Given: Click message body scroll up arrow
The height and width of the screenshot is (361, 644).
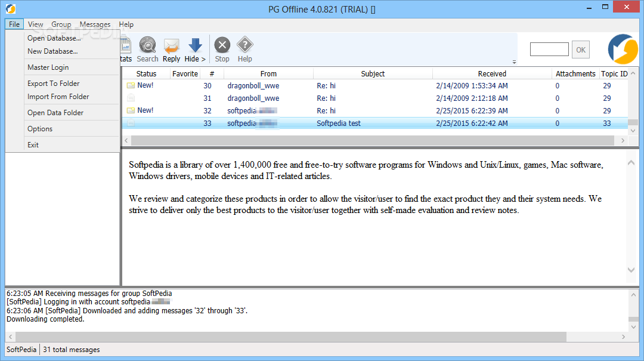Looking at the screenshot, I should pyautogui.click(x=631, y=163).
